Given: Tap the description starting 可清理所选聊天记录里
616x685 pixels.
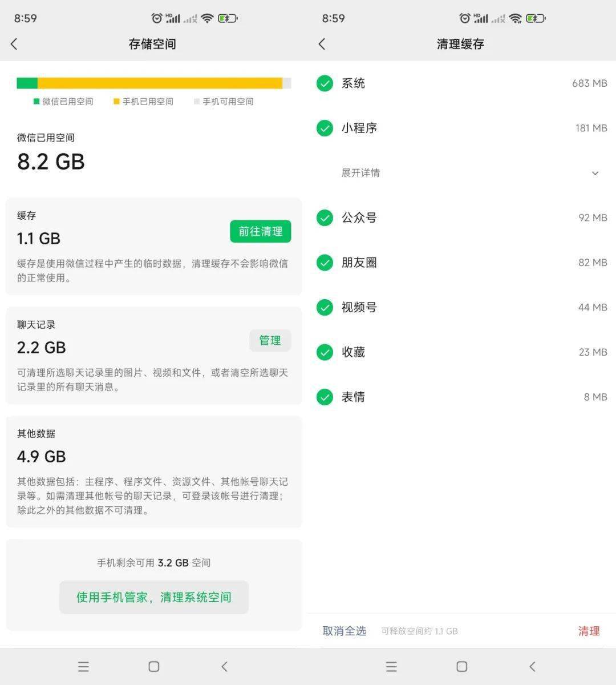Looking at the screenshot, I should (x=152, y=380).
